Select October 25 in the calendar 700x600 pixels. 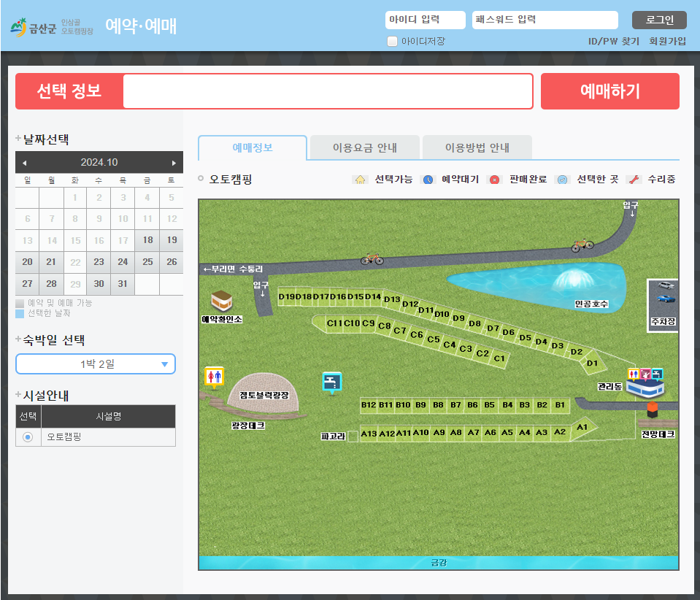[147, 262]
